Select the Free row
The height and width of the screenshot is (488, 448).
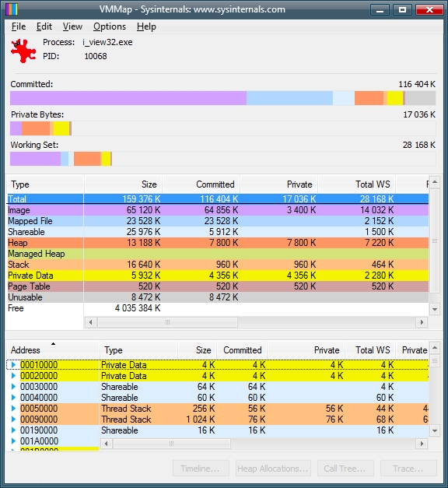pos(218,308)
